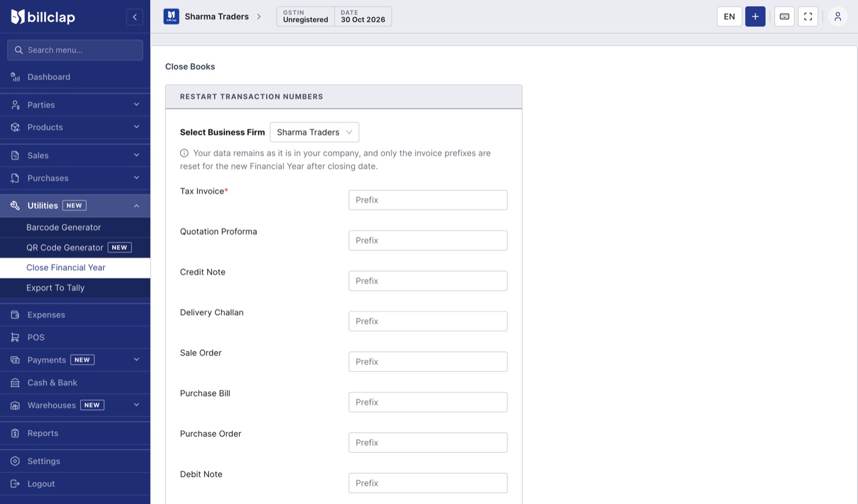Open Select Business Firm dropdown
The width and height of the screenshot is (858, 504).
click(x=314, y=132)
